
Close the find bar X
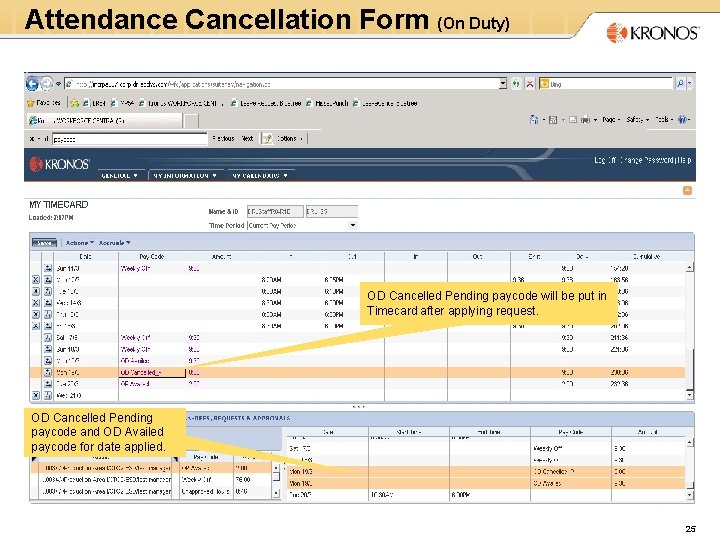32,139
